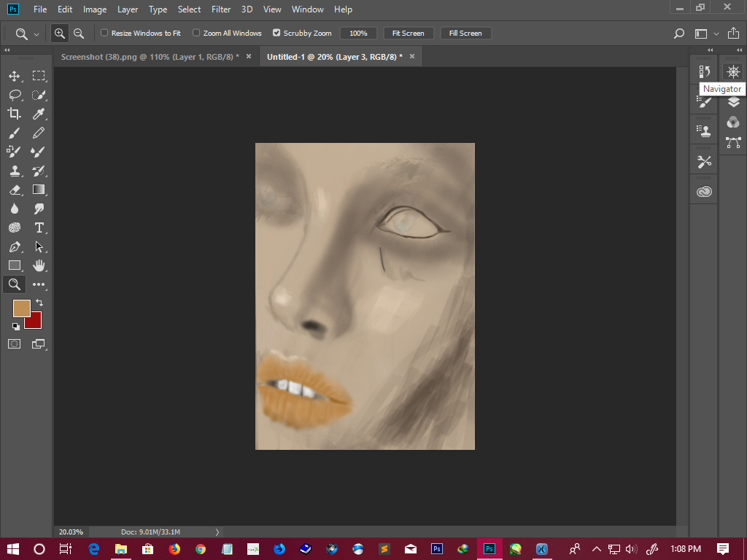Select the Clone Stamp tool
The height and width of the screenshot is (560, 747).
[x=14, y=171]
